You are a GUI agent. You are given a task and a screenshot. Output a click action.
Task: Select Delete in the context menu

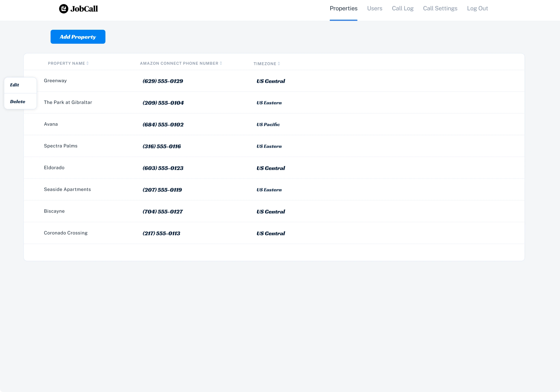(17, 102)
